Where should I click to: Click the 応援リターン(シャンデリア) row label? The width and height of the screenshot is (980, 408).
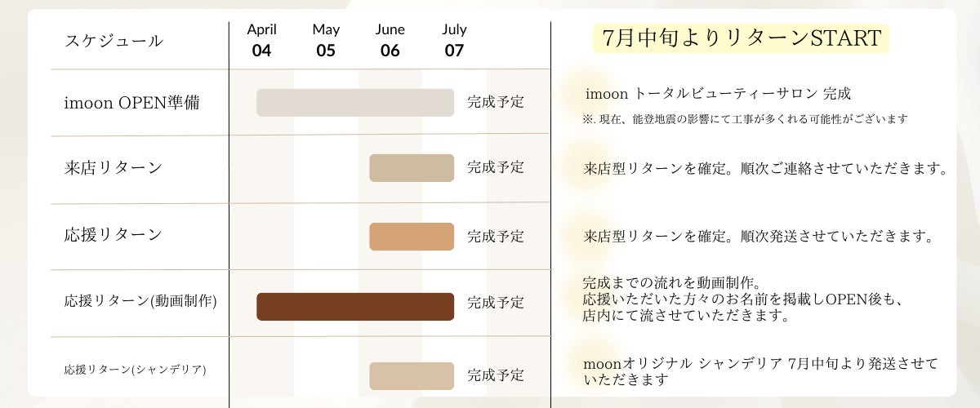pyautogui.click(x=135, y=370)
